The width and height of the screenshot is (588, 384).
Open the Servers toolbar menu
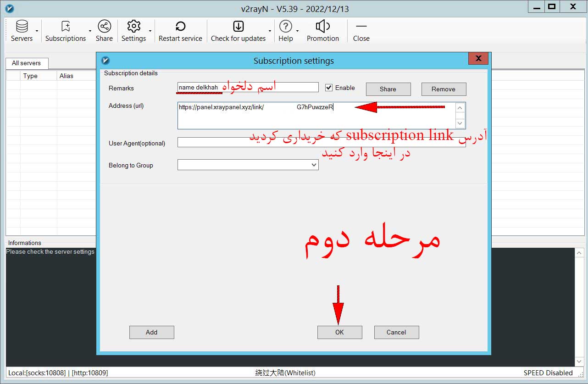(22, 31)
